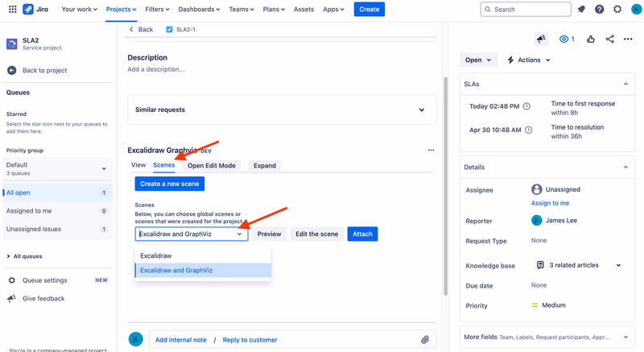
Task: Select Excalidraw from the scene list
Action: [203, 255]
